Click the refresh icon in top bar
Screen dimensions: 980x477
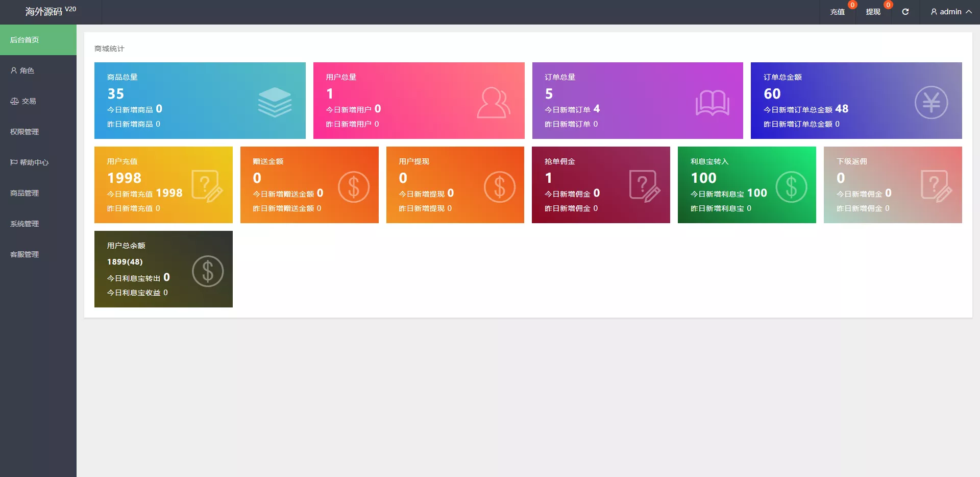(905, 12)
